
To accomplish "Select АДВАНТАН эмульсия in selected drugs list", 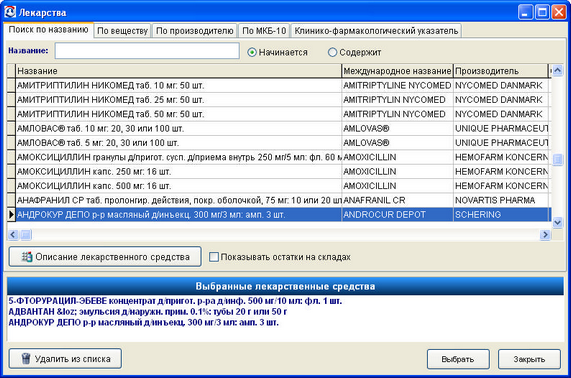I will [x=147, y=312].
